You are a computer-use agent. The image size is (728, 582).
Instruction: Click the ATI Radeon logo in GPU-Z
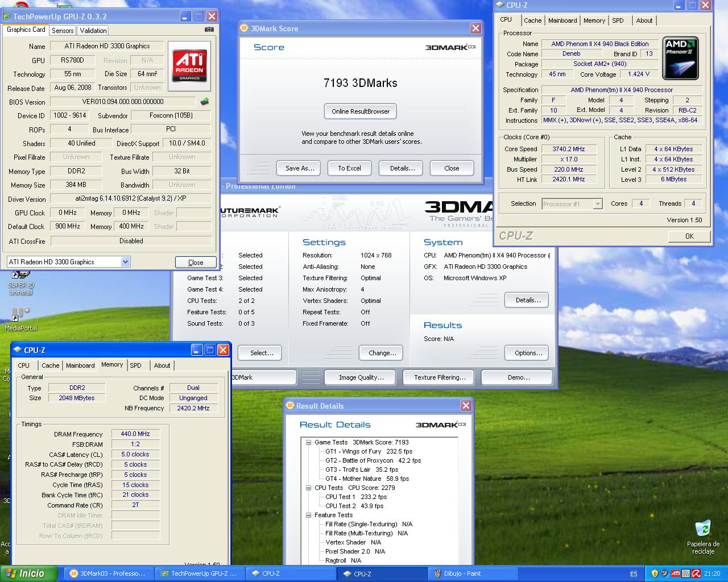pos(189,65)
